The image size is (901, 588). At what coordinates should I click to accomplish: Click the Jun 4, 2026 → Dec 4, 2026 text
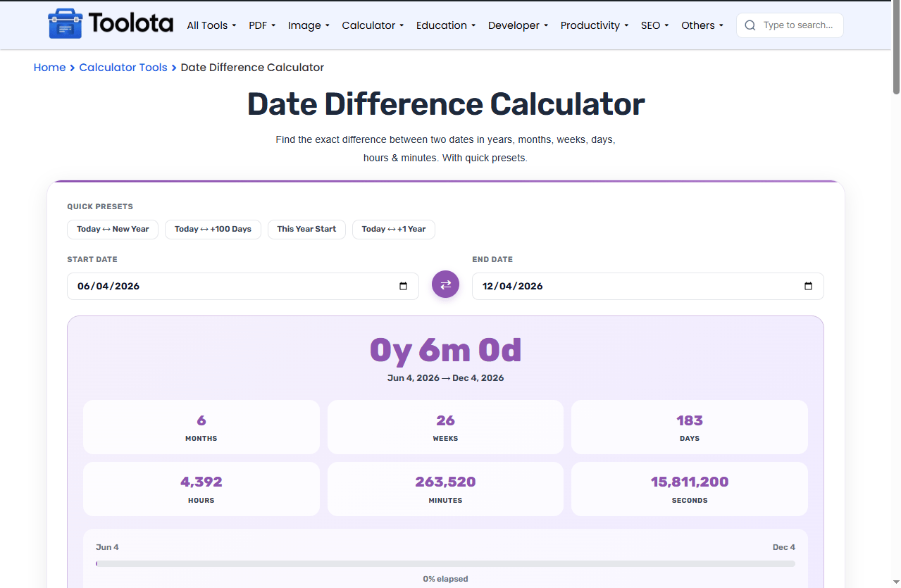pyautogui.click(x=445, y=378)
